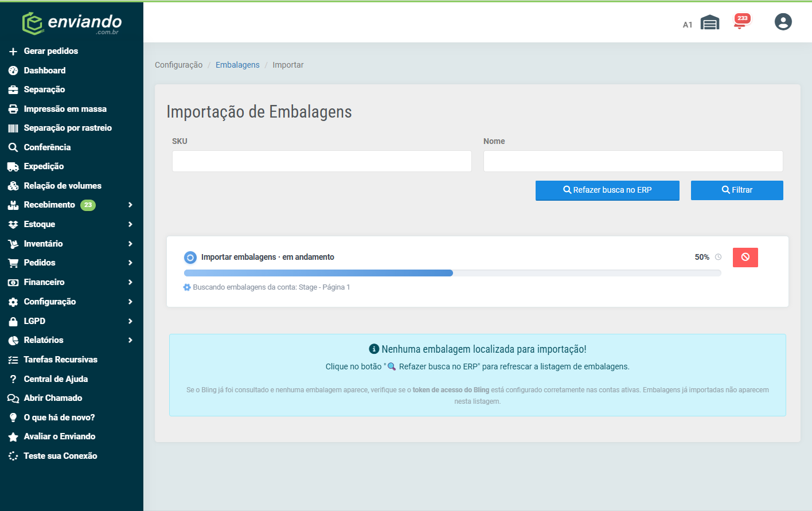This screenshot has width=812, height=511.
Task: Click the clock icon beside 50%
Action: click(718, 257)
